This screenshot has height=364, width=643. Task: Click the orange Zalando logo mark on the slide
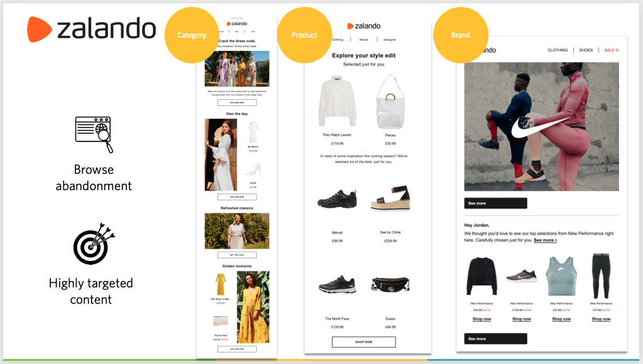(x=40, y=29)
